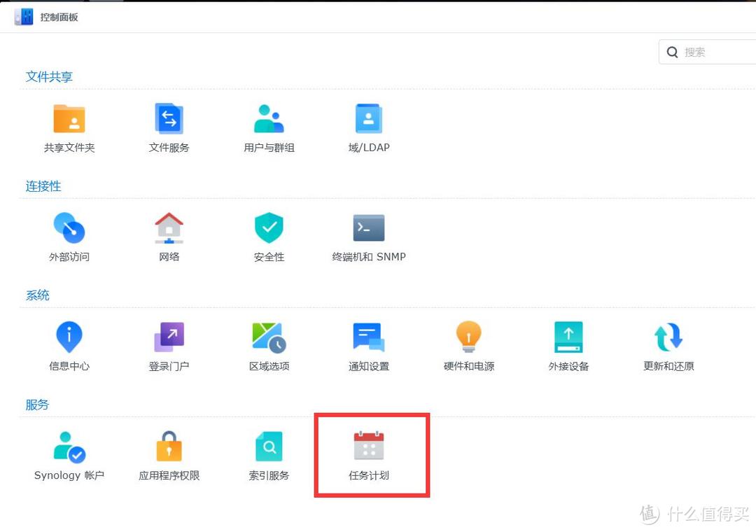Open 区域选项 (Regional Options)
The height and width of the screenshot is (532, 756).
coord(269,344)
